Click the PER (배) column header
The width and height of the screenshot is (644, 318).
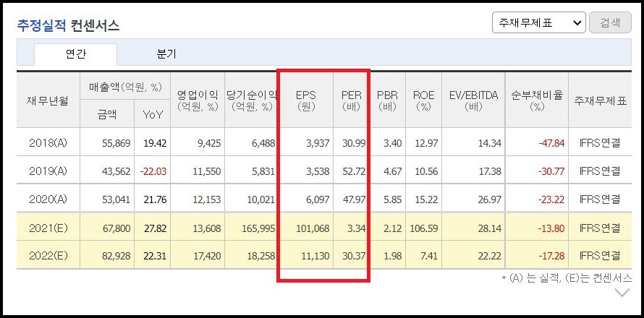352,101
